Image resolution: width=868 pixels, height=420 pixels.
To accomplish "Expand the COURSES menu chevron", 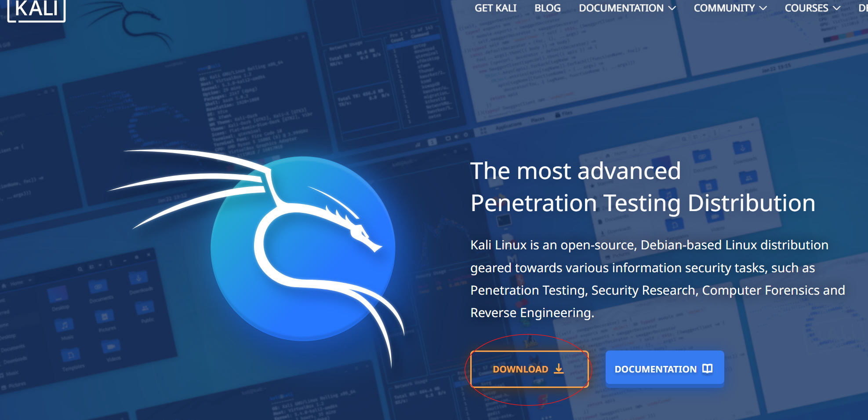I will 836,8.
